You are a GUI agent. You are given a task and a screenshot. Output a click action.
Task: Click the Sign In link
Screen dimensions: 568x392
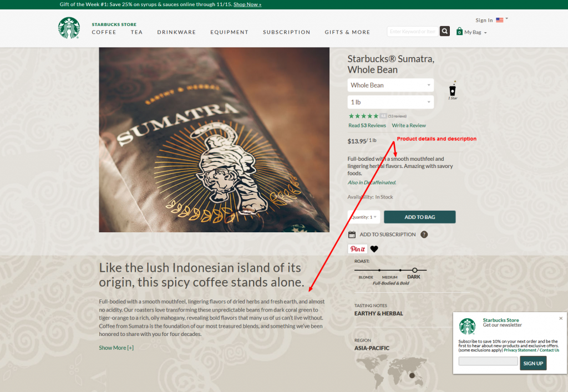point(484,21)
